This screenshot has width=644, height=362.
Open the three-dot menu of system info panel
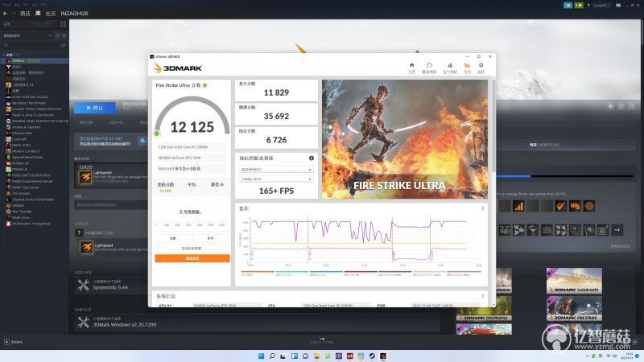point(482,296)
